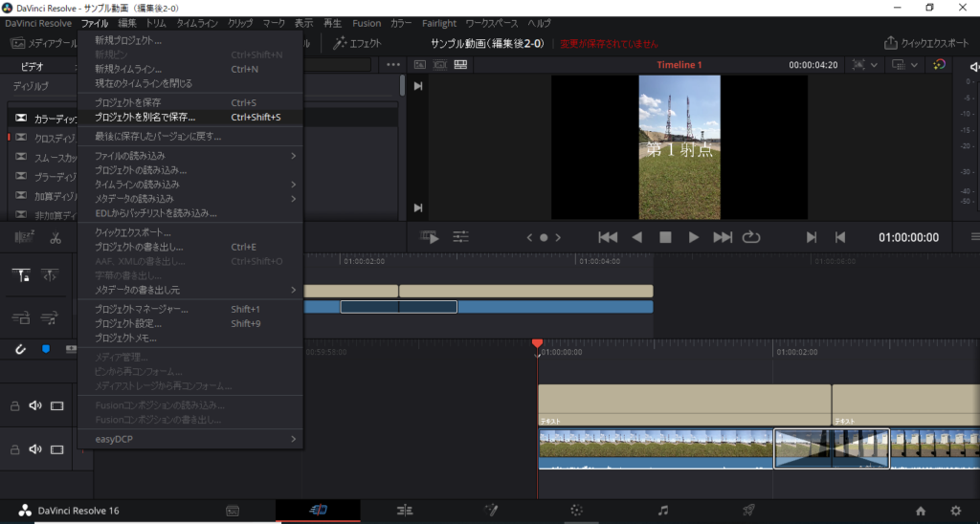980x524 pixels.
Task: Jump to the first frame of timeline
Action: pos(608,237)
